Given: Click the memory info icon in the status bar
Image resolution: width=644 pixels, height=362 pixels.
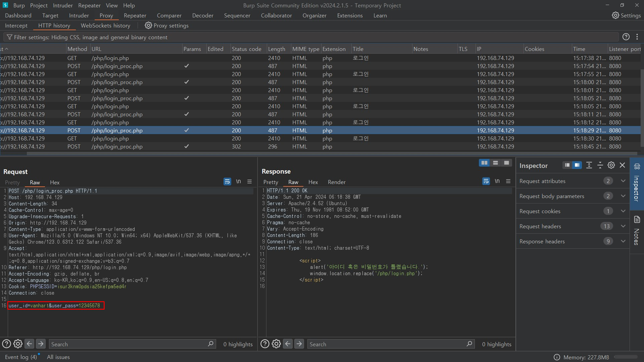Looking at the screenshot, I should [x=557, y=357].
